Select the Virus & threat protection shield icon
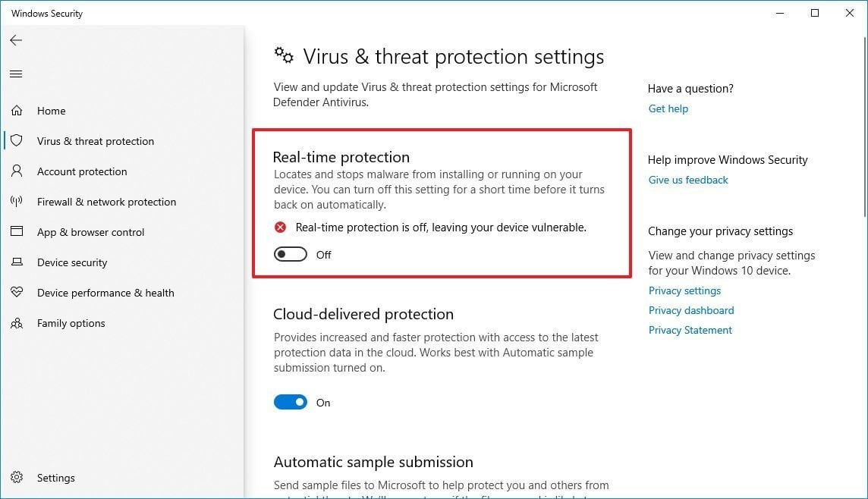Image resolution: width=868 pixels, height=499 pixels. [x=17, y=141]
